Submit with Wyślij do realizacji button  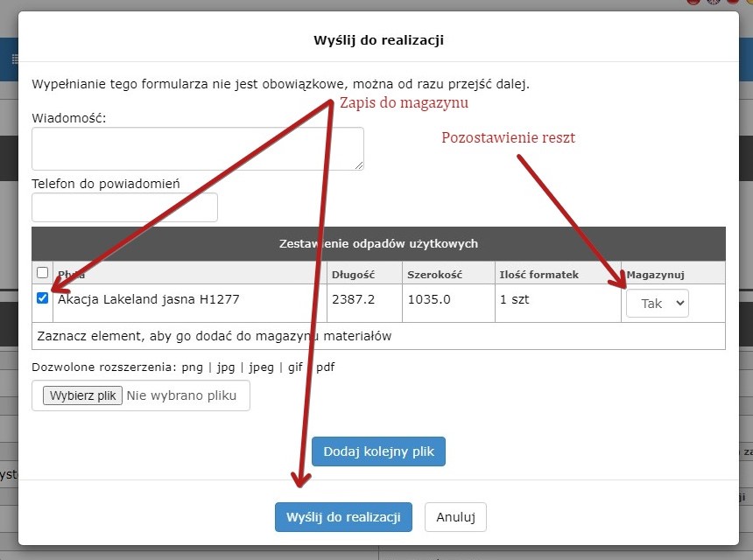click(343, 517)
